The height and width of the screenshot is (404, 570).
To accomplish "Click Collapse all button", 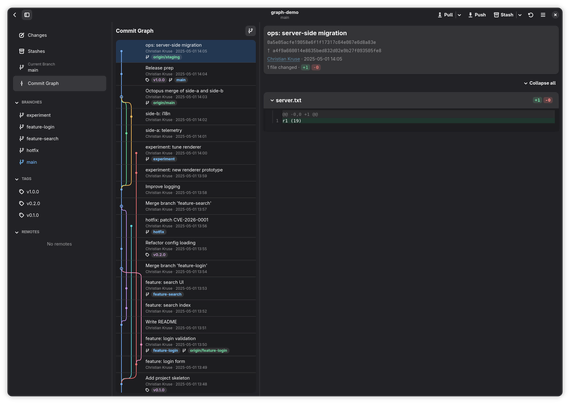I will coord(540,83).
